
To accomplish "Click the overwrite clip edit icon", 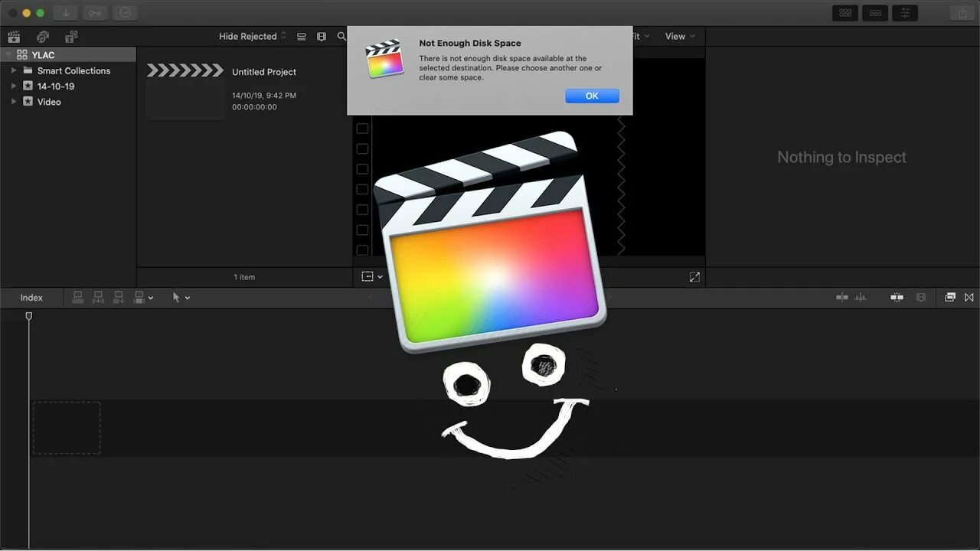I will [x=139, y=298].
